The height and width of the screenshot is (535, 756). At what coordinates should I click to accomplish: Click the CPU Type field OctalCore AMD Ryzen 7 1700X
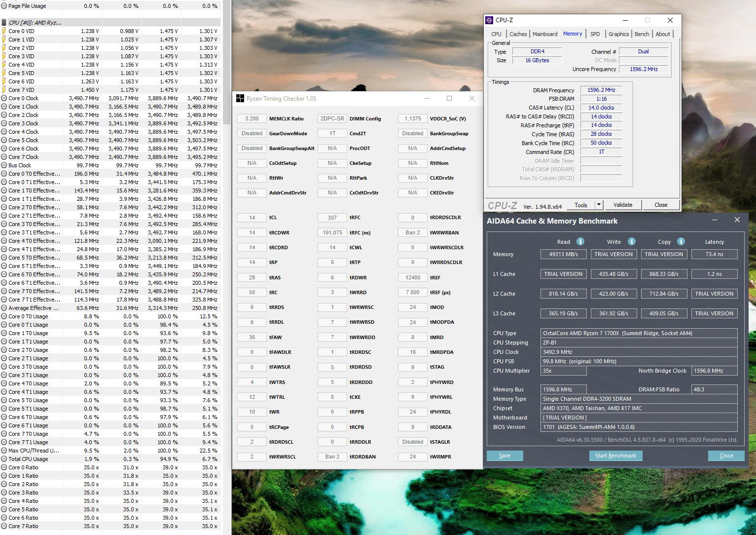coord(639,333)
